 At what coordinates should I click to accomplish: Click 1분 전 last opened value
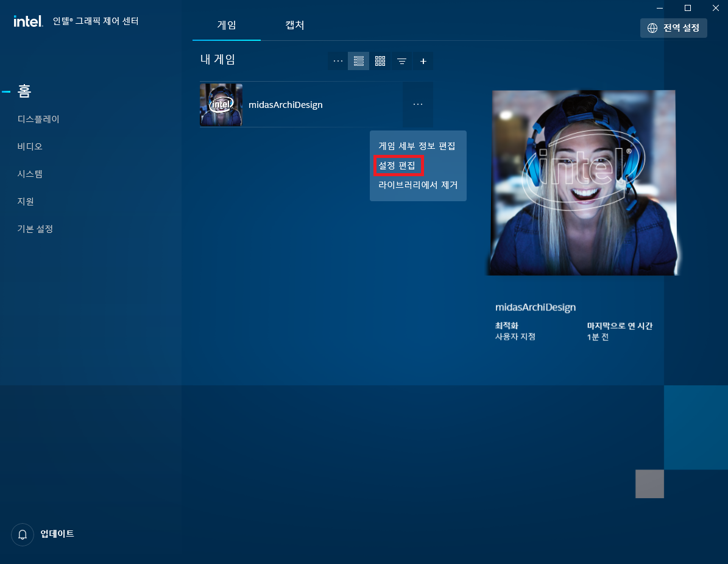point(598,337)
